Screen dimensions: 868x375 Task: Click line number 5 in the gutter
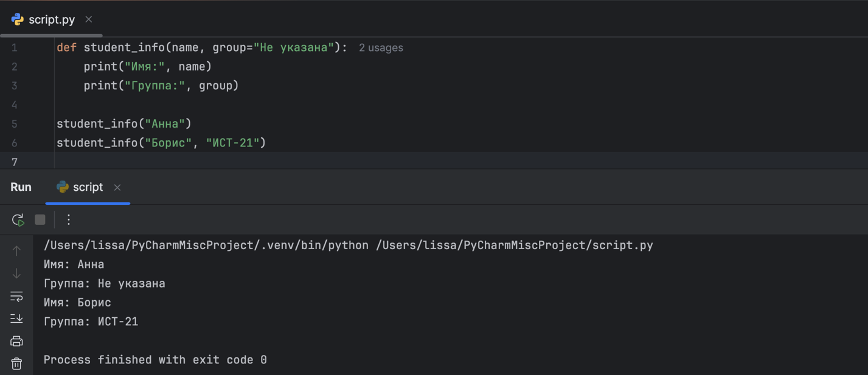click(15, 124)
